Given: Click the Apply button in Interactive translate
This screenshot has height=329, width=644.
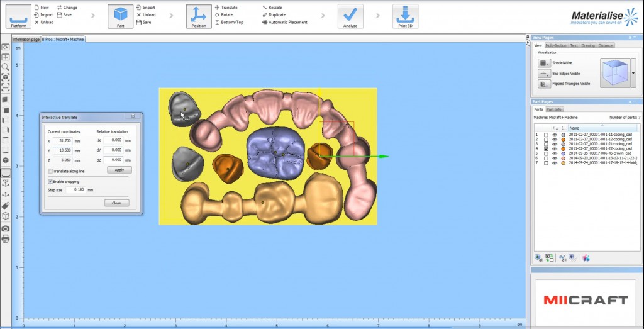Looking at the screenshot, I should click(x=119, y=170).
